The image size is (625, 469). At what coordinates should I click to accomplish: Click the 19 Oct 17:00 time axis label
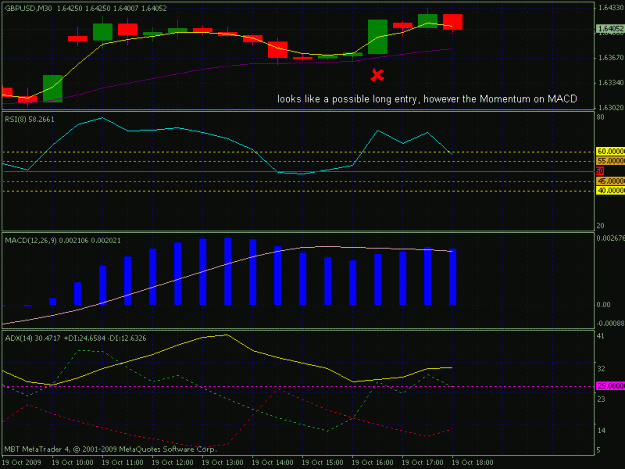click(x=423, y=463)
